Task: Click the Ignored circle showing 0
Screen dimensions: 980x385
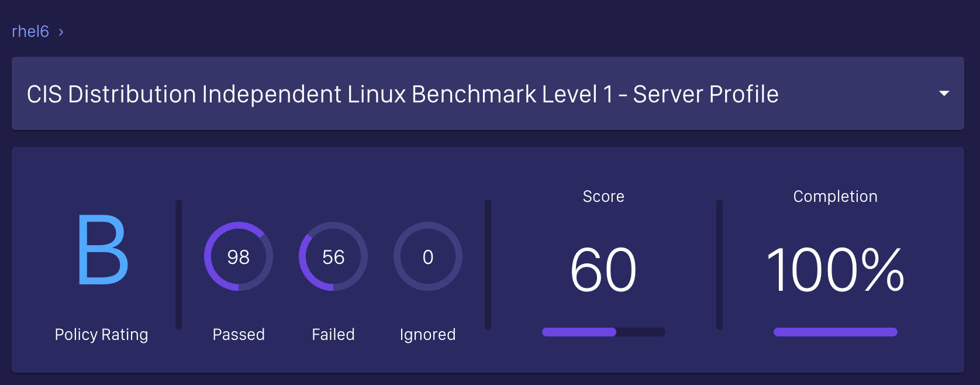Action: pos(428,256)
